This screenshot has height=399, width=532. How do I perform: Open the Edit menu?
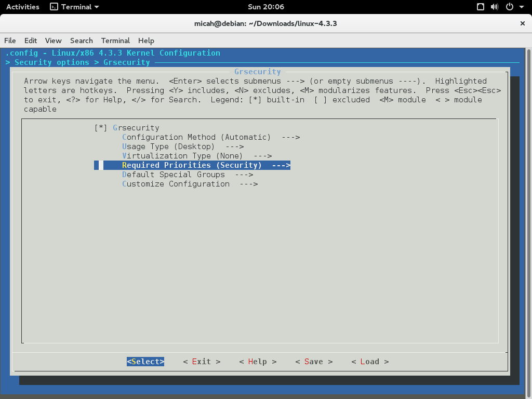[x=31, y=41]
